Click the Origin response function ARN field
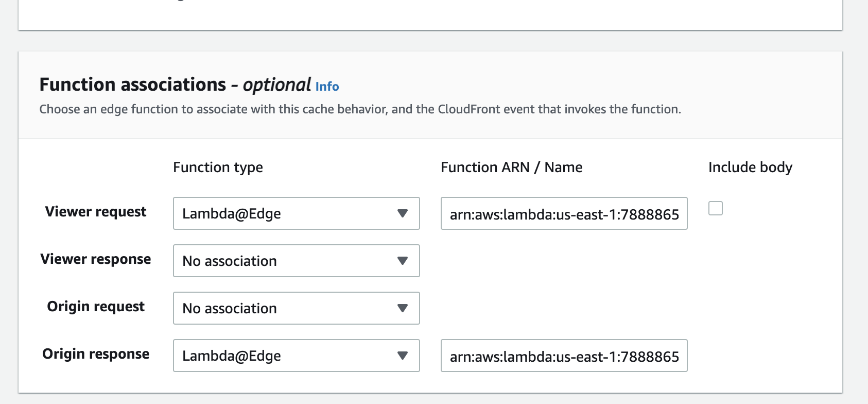The width and height of the screenshot is (868, 404). click(x=564, y=356)
